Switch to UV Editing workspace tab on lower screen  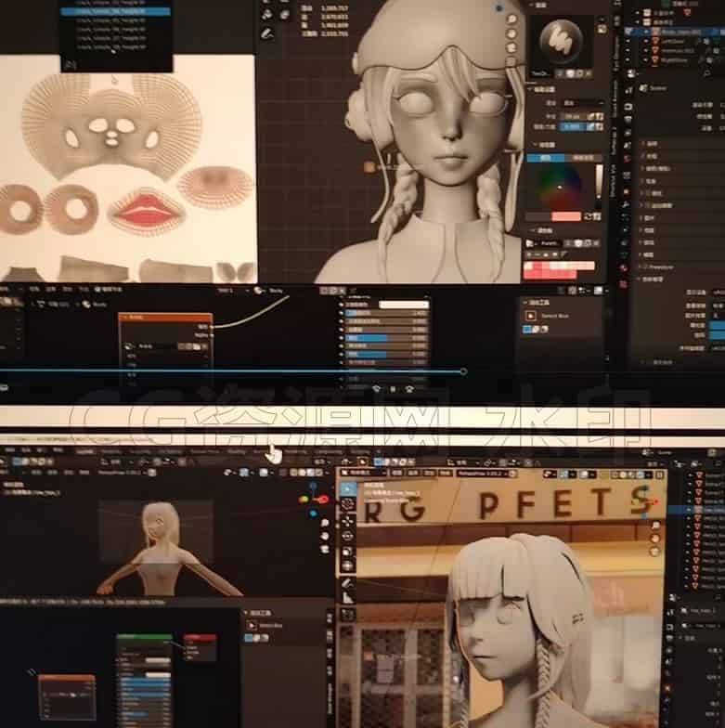pos(169,451)
